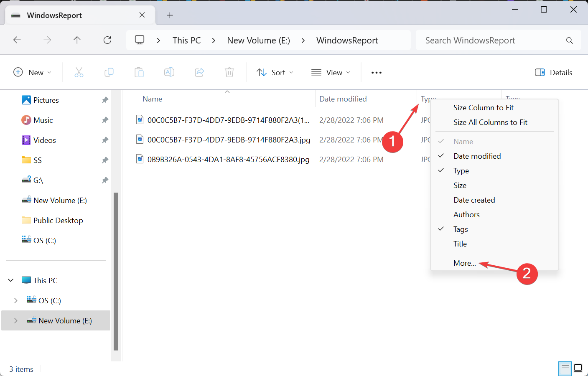Select the WindowsReport tab
Screen dimensions: 588x376
coord(79,15)
